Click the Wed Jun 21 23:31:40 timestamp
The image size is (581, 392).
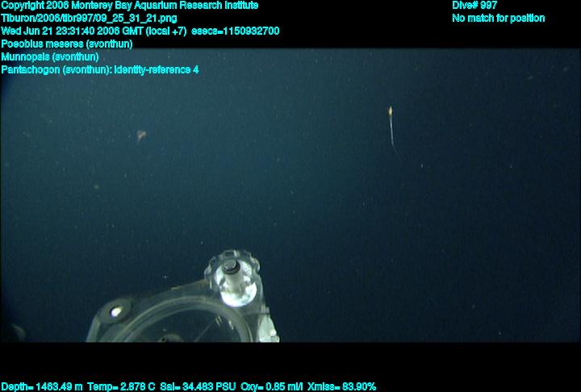pyautogui.click(x=94, y=31)
